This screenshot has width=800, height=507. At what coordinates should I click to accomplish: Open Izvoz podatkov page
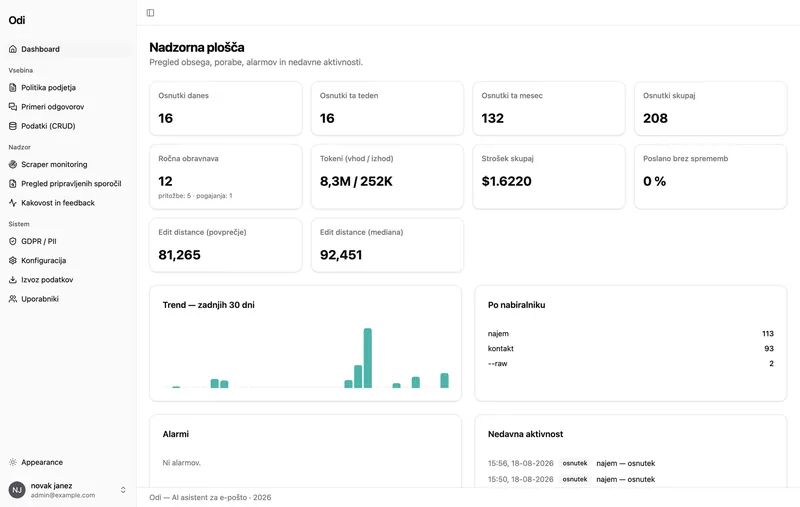(68, 280)
